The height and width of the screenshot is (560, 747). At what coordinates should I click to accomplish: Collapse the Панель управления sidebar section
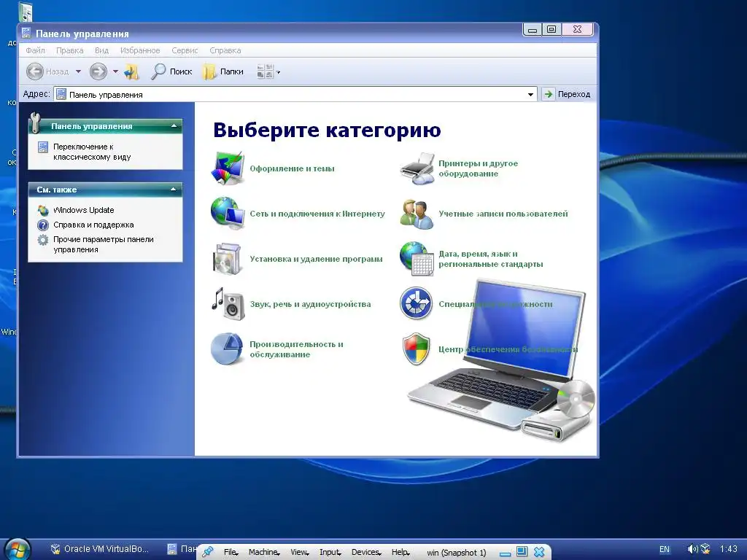pos(174,126)
